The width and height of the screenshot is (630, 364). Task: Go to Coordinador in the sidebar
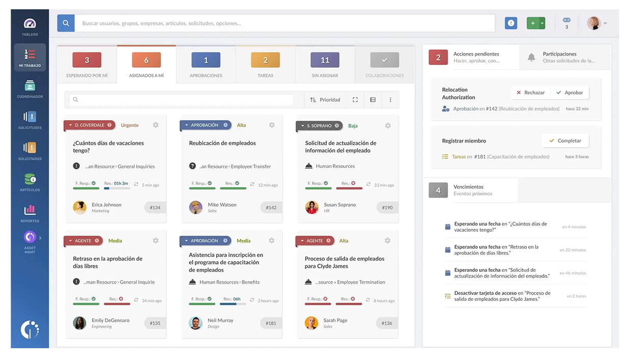tap(30, 89)
